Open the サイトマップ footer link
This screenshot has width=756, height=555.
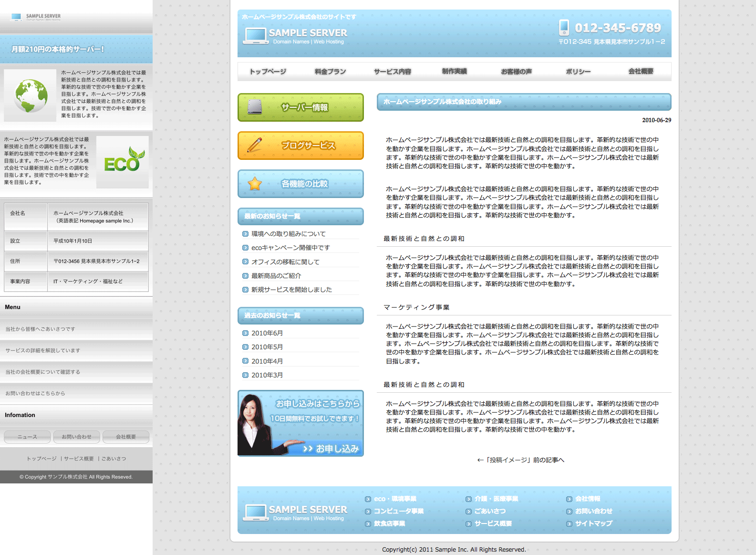pyautogui.click(x=593, y=524)
